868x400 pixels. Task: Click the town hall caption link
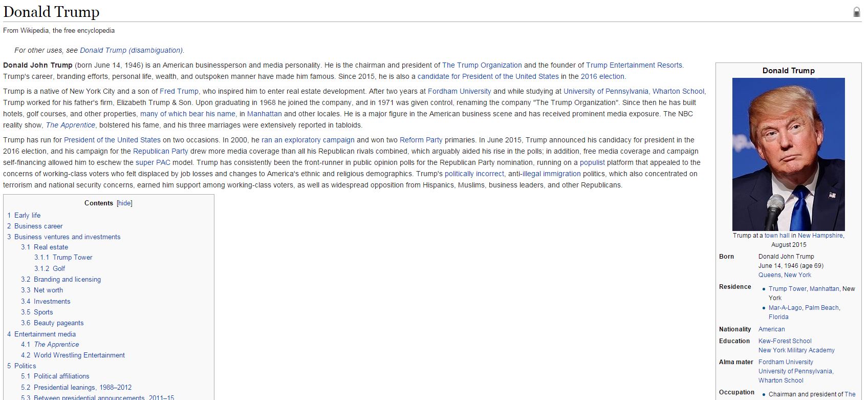point(776,236)
